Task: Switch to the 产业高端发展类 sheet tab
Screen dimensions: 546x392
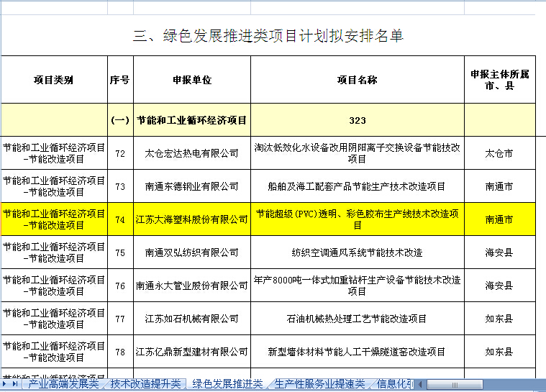Action: click(63, 384)
